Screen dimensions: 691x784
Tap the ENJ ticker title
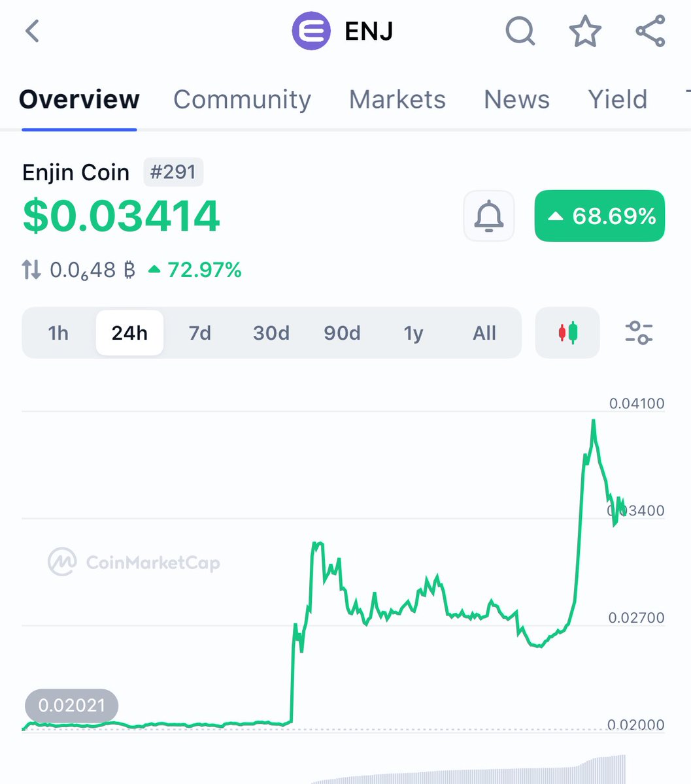click(369, 31)
